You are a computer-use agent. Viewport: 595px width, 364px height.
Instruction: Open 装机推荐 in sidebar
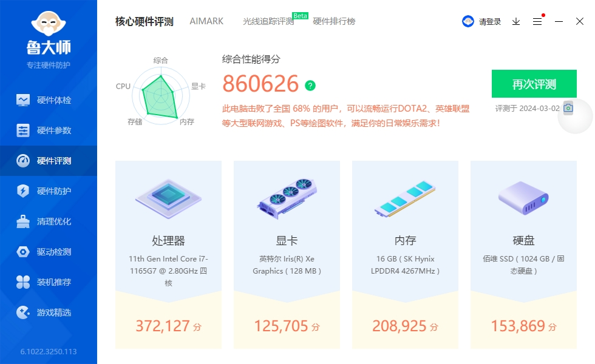49,282
